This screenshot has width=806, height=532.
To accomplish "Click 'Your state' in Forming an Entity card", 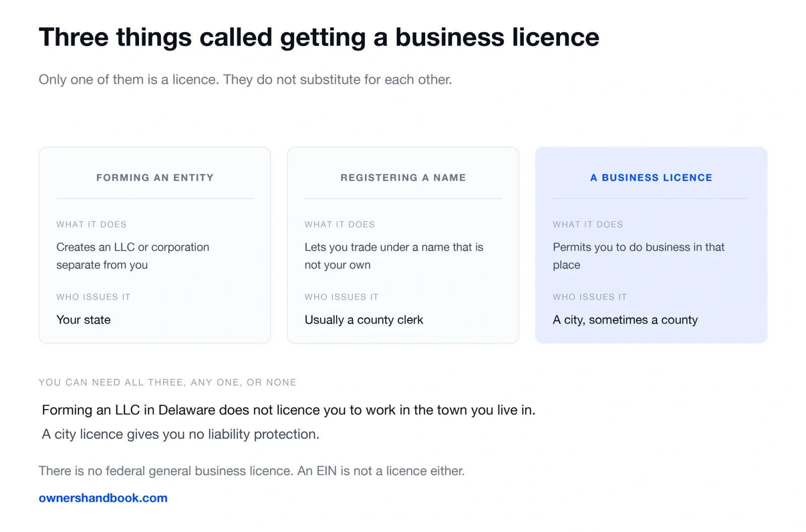I will [x=84, y=320].
